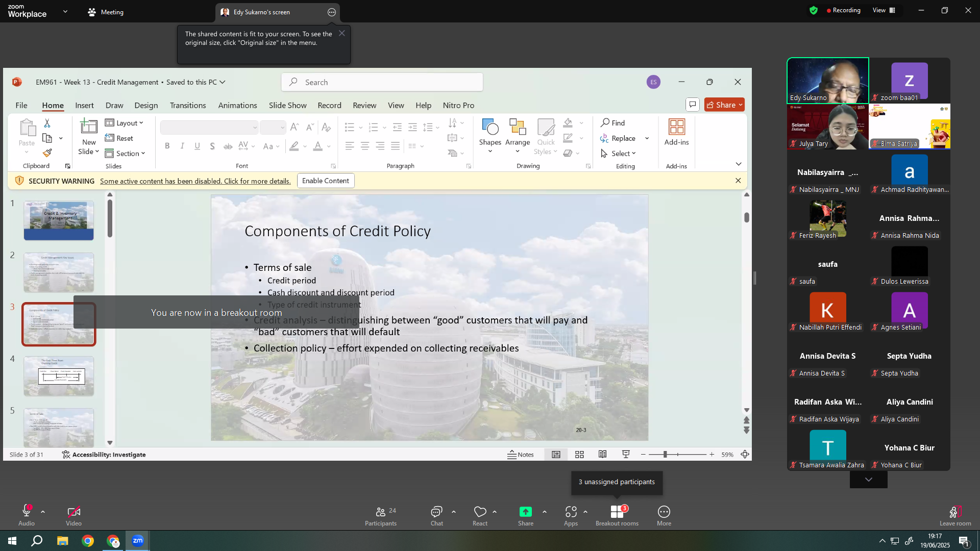Toggle Underline formatting
The width and height of the screenshot is (980, 551).
click(x=198, y=146)
